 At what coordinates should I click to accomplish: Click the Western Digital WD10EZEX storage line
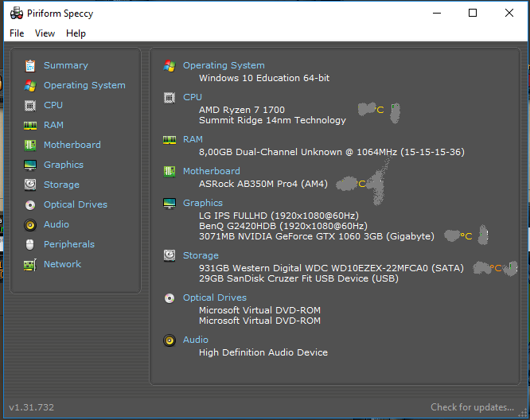(x=331, y=268)
